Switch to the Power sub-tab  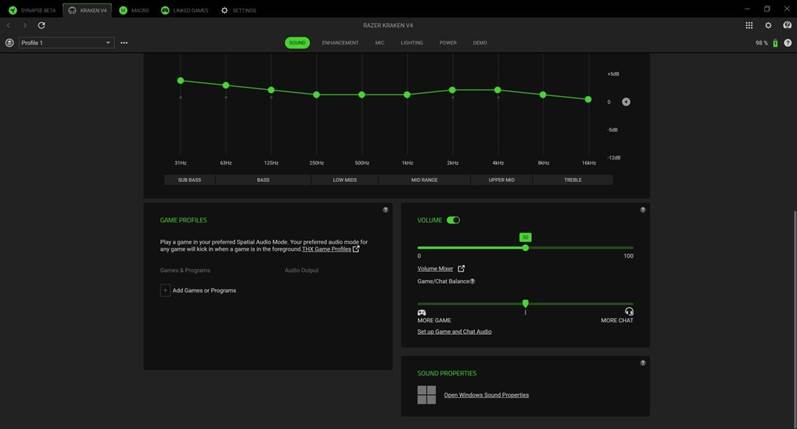[448, 43]
